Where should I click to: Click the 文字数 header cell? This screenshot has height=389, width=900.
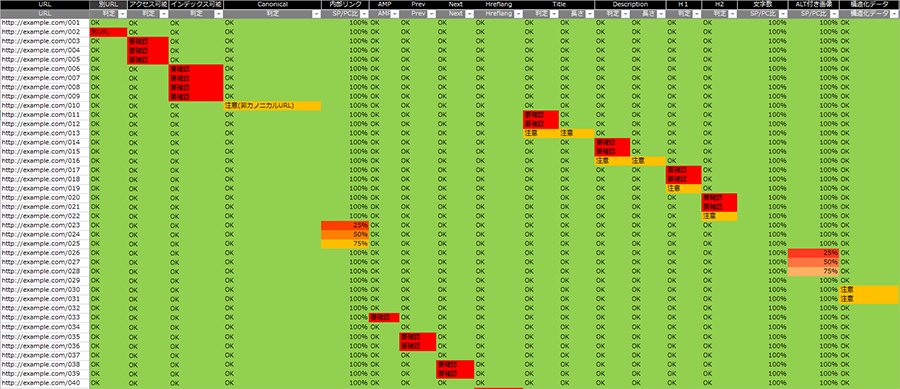pos(762,5)
